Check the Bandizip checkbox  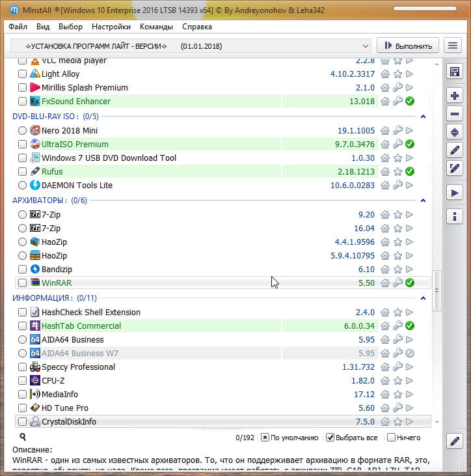(23, 269)
